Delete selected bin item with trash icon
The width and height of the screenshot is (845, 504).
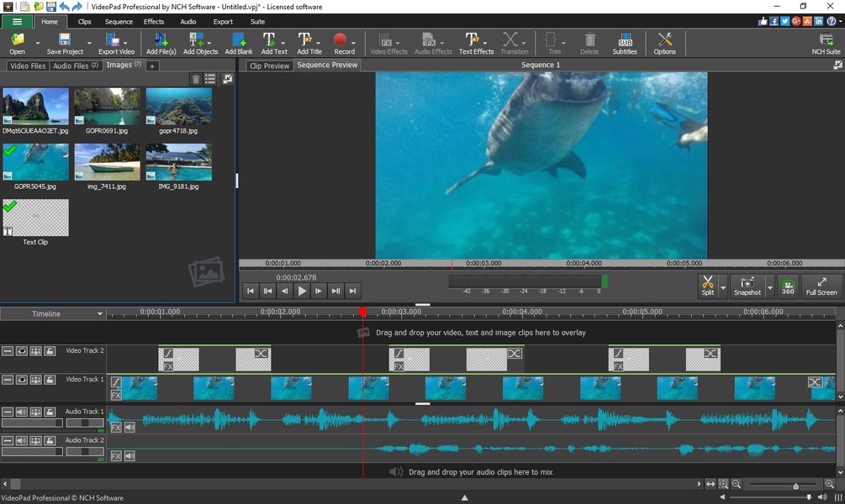click(x=196, y=79)
